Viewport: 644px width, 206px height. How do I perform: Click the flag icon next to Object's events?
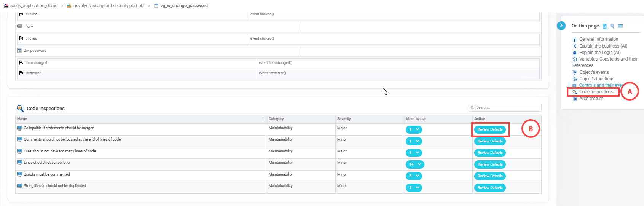[x=575, y=72]
